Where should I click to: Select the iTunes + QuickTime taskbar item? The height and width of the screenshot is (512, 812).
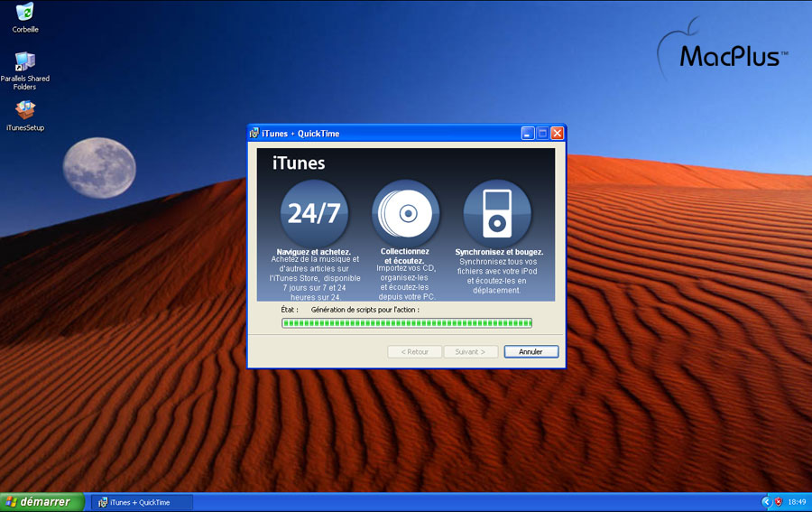pyautogui.click(x=142, y=502)
